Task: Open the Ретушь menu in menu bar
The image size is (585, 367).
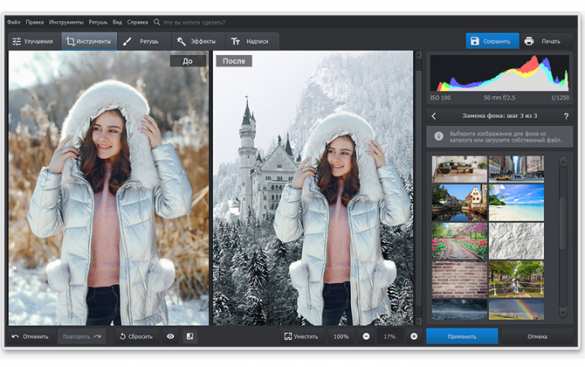Action: point(98,22)
